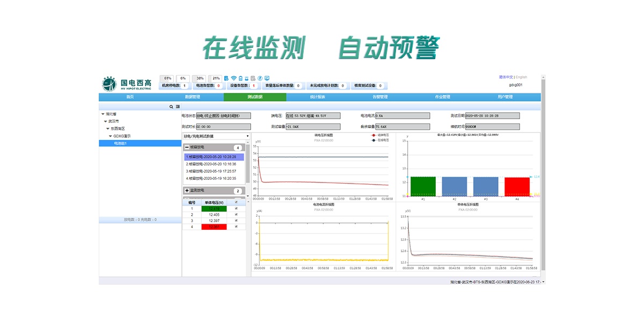Click the Wi-Fi status icon in header
The image size is (644, 322).
233,78
